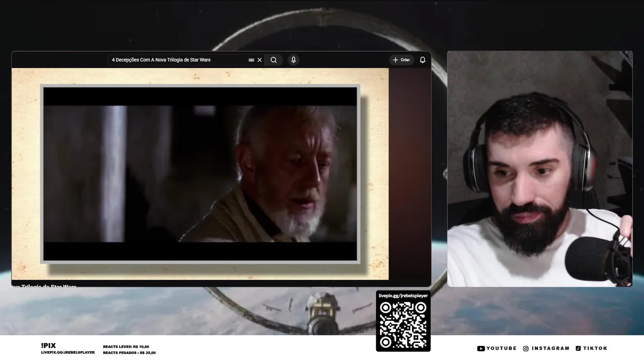The width and height of the screenshot is (644, 362).
Task: Click the YouTube logo icon in the footer
Action: pos(481,348)
